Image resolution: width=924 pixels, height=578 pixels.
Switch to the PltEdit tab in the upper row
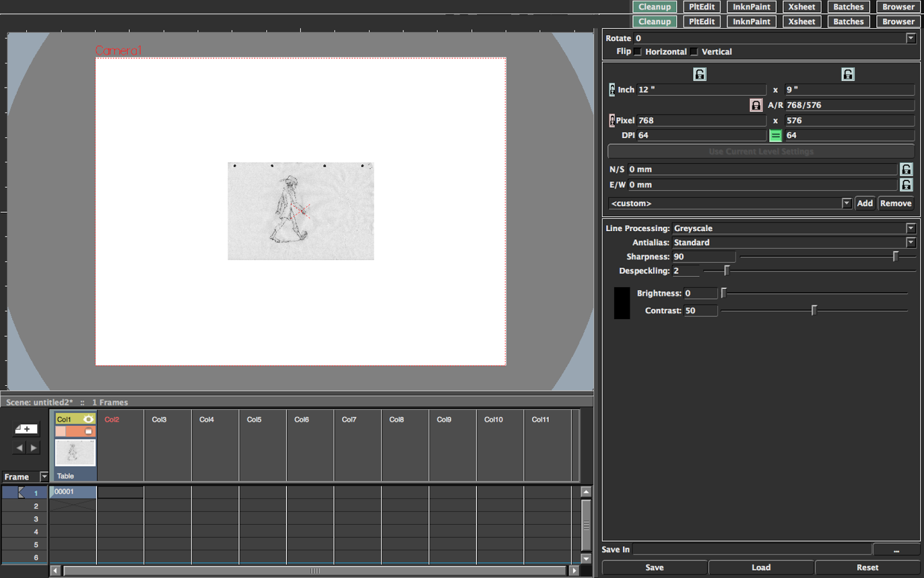702,7
